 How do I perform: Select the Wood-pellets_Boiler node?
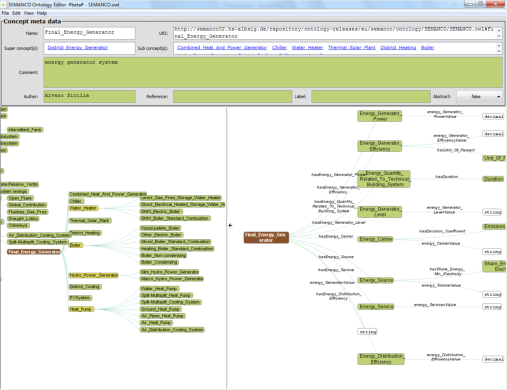[160, 228]
